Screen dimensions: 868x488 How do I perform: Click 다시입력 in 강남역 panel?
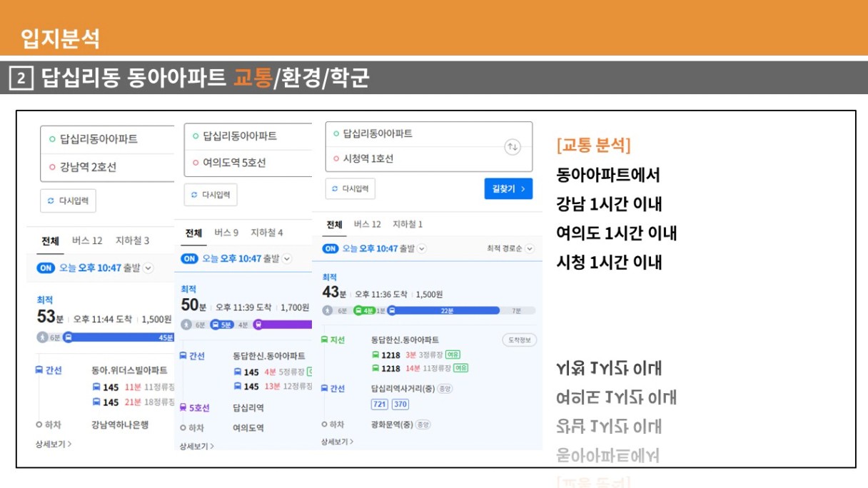pos(68,201)
